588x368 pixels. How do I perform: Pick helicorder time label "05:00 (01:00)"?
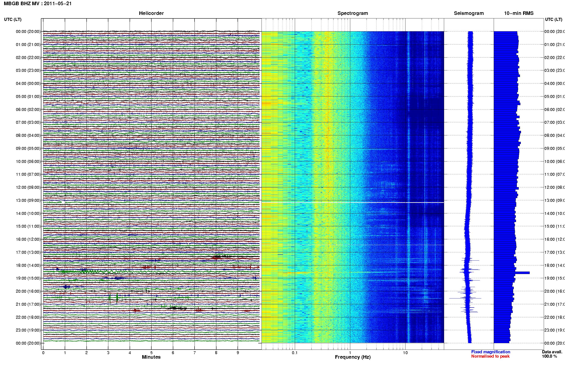pos(28,96)
